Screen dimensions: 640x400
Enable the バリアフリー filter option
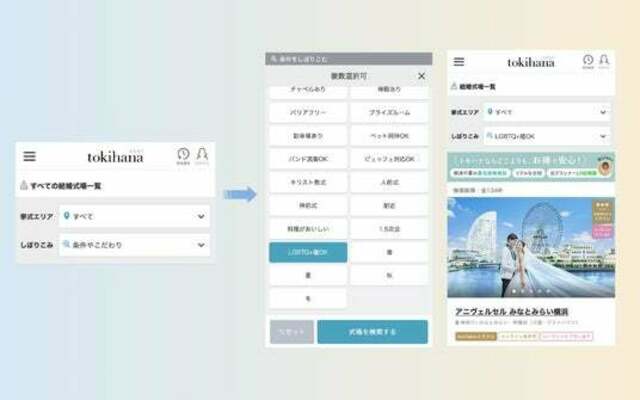tap(308, 113)
